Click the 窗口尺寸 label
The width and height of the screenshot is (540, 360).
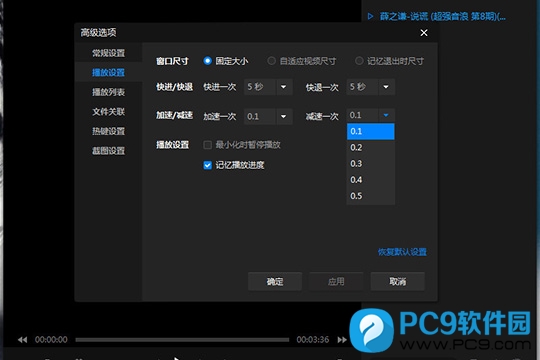[x=172, y=61]
